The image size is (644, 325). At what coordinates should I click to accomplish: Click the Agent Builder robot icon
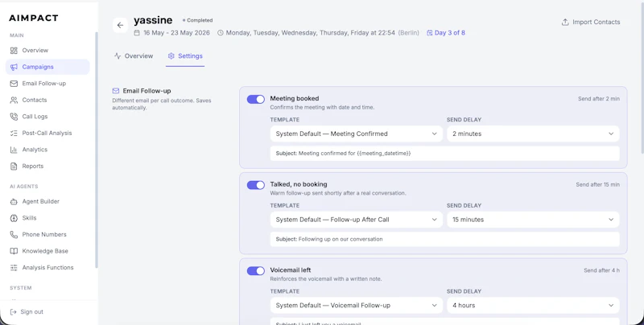14,201
